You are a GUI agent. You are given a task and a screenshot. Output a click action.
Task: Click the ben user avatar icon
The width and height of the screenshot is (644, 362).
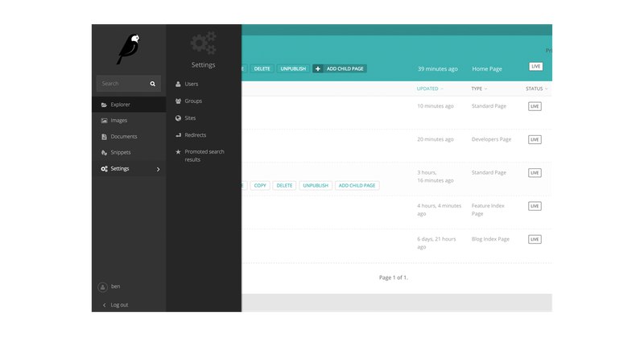pos(103,287)
